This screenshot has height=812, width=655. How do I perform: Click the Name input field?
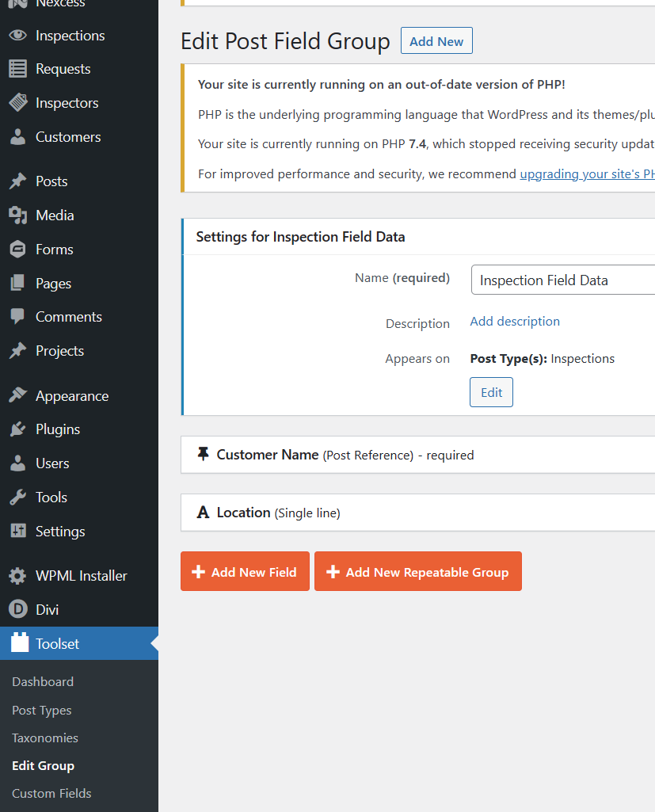click(x=564, y=280)
